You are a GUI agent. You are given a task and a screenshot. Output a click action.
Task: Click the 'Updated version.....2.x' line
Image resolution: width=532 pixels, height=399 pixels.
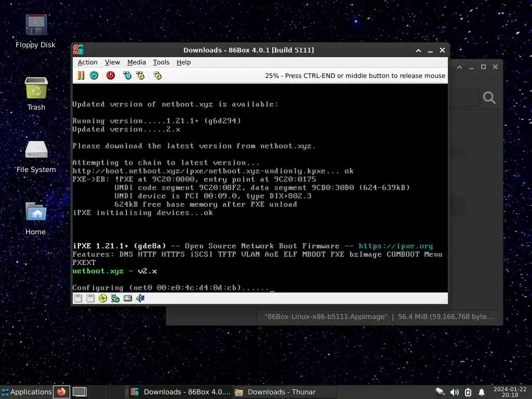[x=127, y=129]
